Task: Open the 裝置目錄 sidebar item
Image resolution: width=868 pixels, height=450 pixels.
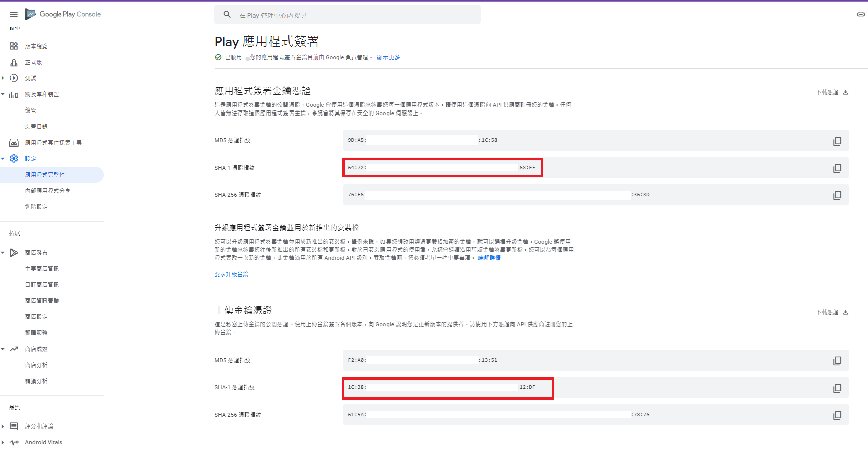Action: pyautogui.click(x=36, y=127)
